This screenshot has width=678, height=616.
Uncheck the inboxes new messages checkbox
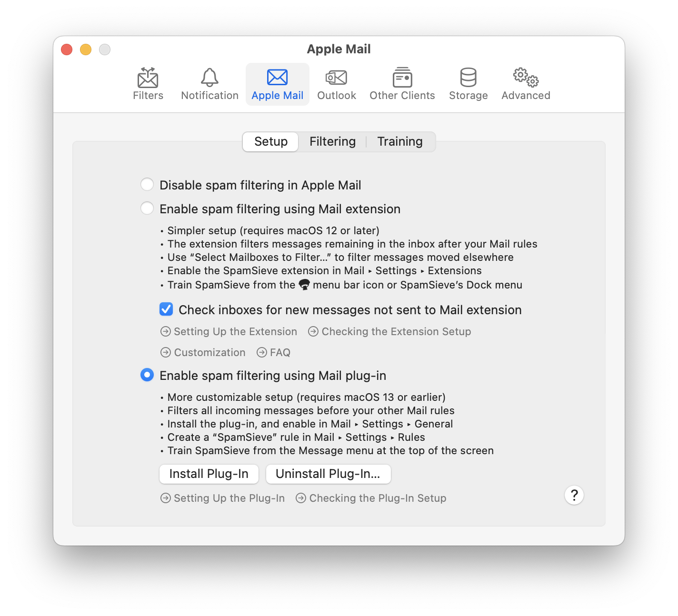(166, 309)
